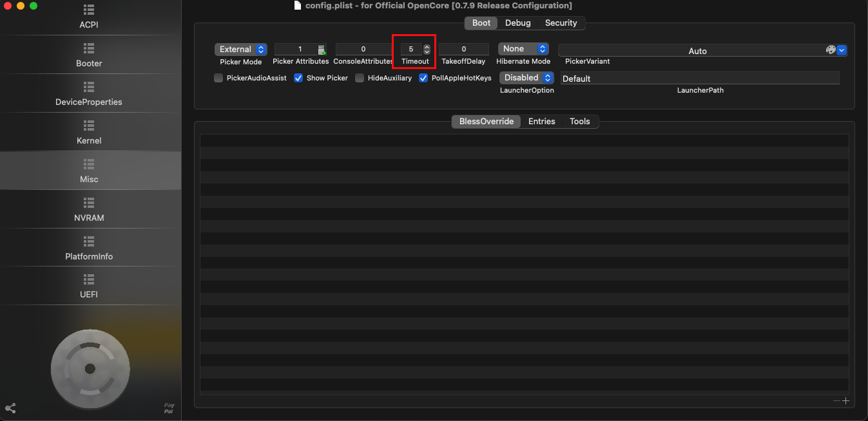Click the TakeoffDelay value field
The width and height of the screenshot is (868, 421).
pos(464,50)
